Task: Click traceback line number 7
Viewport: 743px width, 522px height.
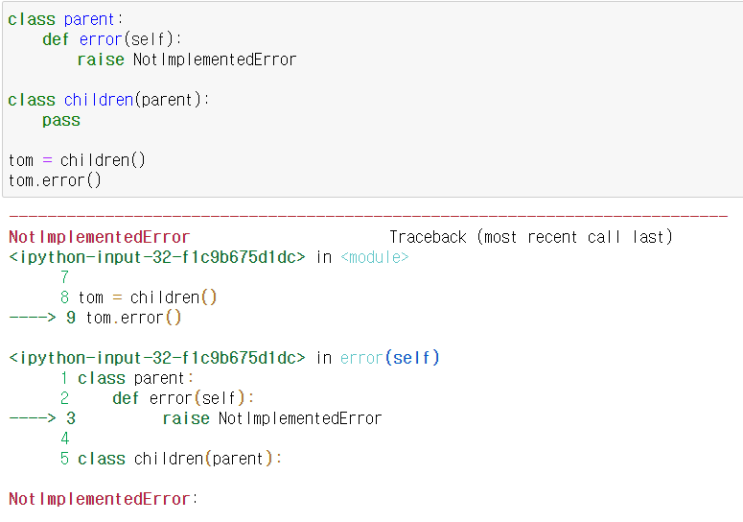Action: [65, 277]
